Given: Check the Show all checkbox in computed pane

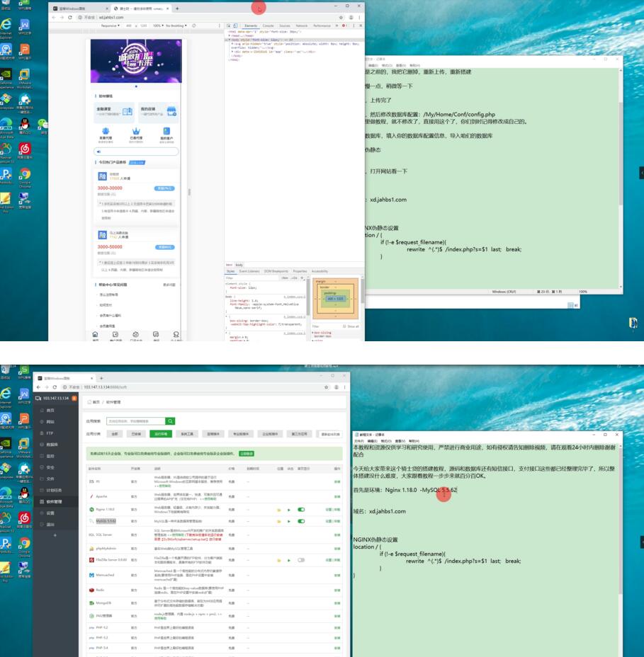Looking at the screenshot, I should click(x=344, y=326).
